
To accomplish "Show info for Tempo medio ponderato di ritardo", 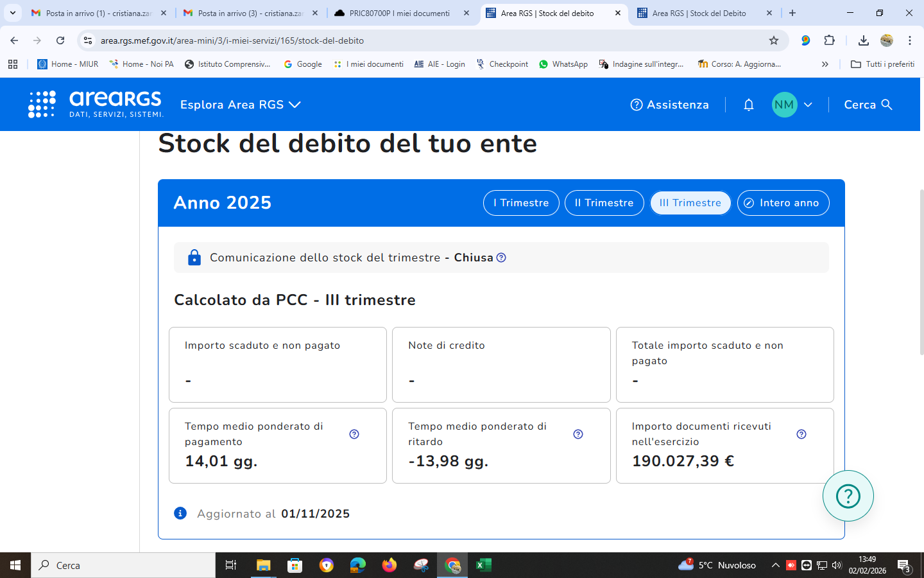I will point(577,434).
